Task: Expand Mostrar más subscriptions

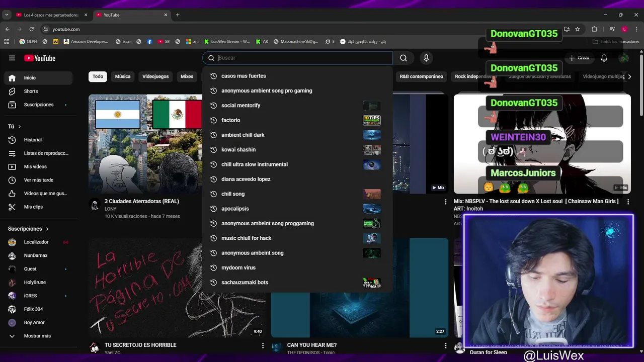Action: 38,336
